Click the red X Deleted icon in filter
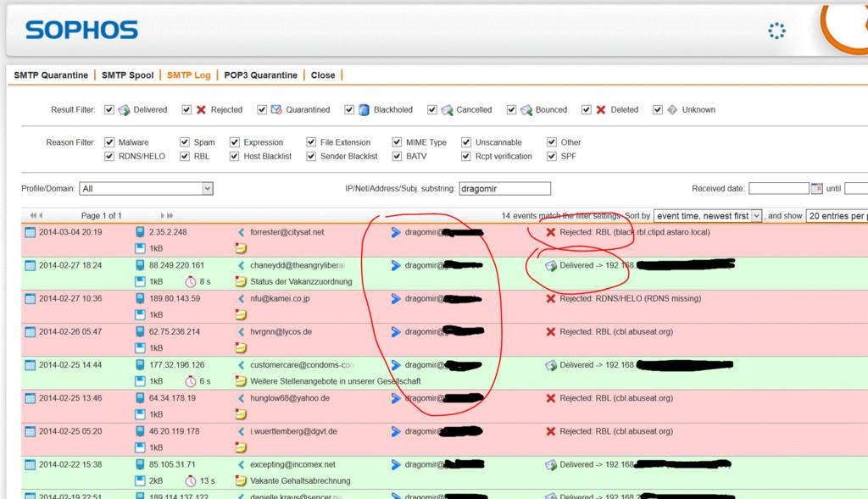This screenshot has height=499, width=868. click(x=601, y=109)
